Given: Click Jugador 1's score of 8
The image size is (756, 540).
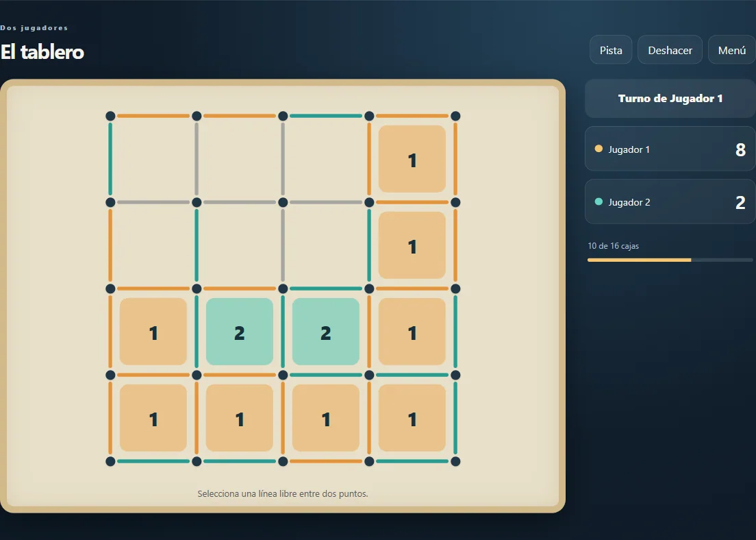Looking at the screenshot, I should pos(740,150).
